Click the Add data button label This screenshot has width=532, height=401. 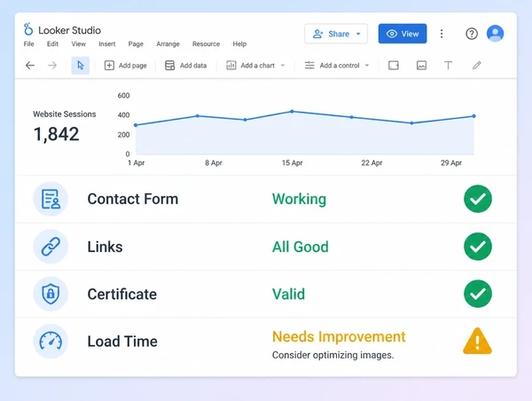(x=193, y=66)
